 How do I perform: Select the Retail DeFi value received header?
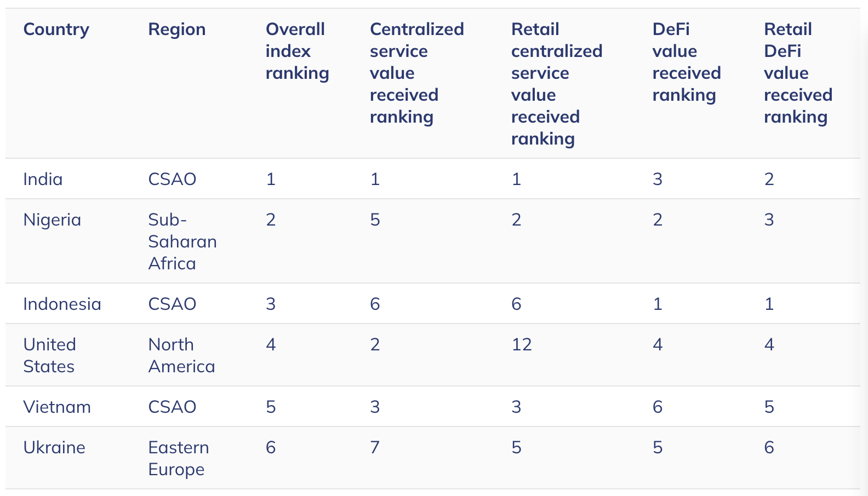pos(797,73)
